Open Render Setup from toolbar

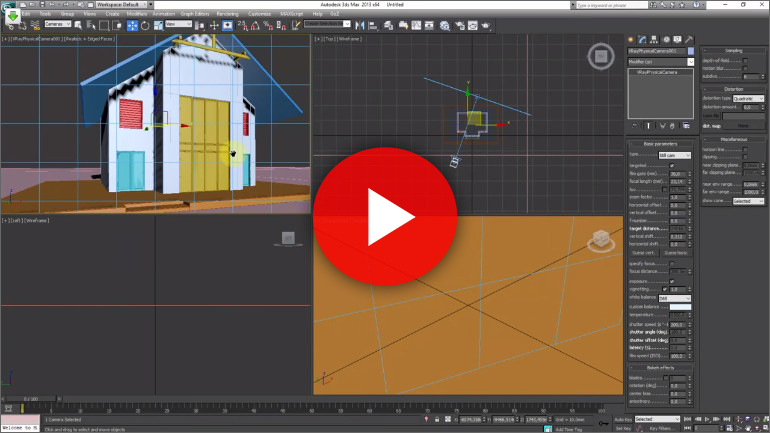point(460,26)
